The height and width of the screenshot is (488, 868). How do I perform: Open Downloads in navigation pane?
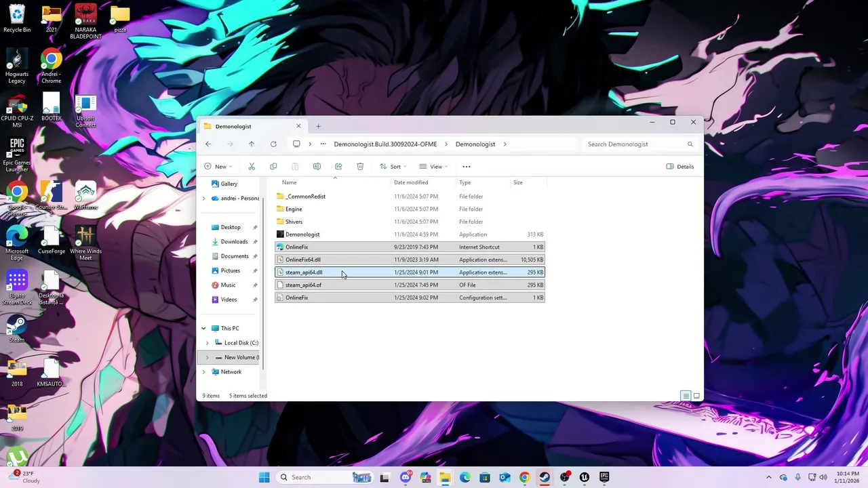(x=234, y=242)
